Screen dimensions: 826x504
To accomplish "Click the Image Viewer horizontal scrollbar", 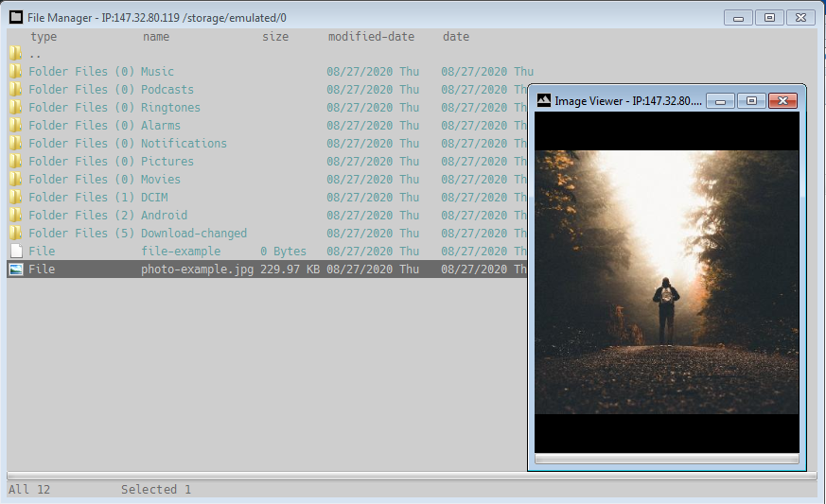I will 667,459.
